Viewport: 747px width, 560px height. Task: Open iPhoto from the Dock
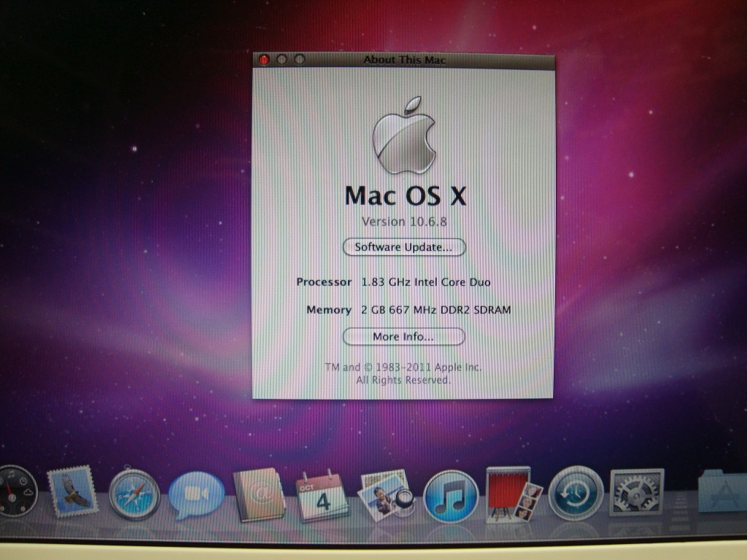point(385,495)
